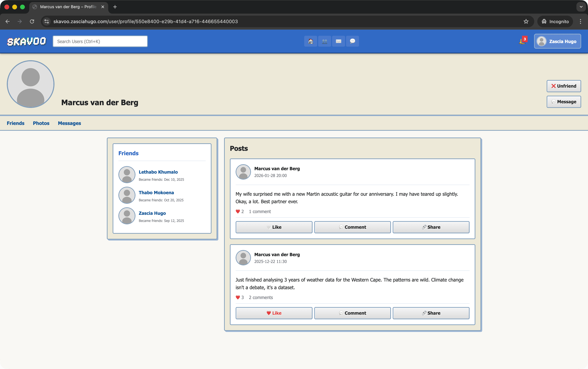
Task: Check notifications via the bell icon showing 3
Action: point(522,41)
